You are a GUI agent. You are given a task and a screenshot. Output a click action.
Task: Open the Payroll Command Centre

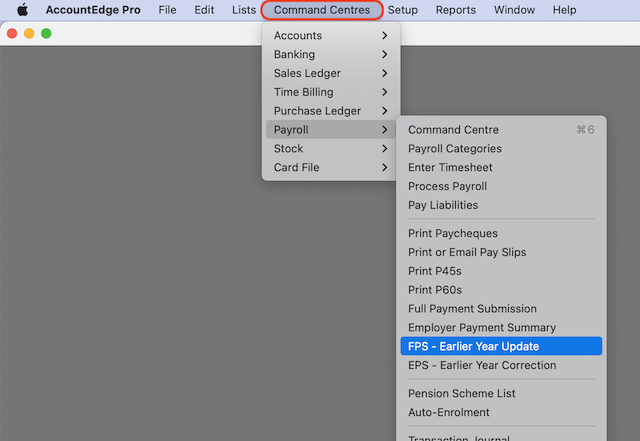tap(501, 129)
